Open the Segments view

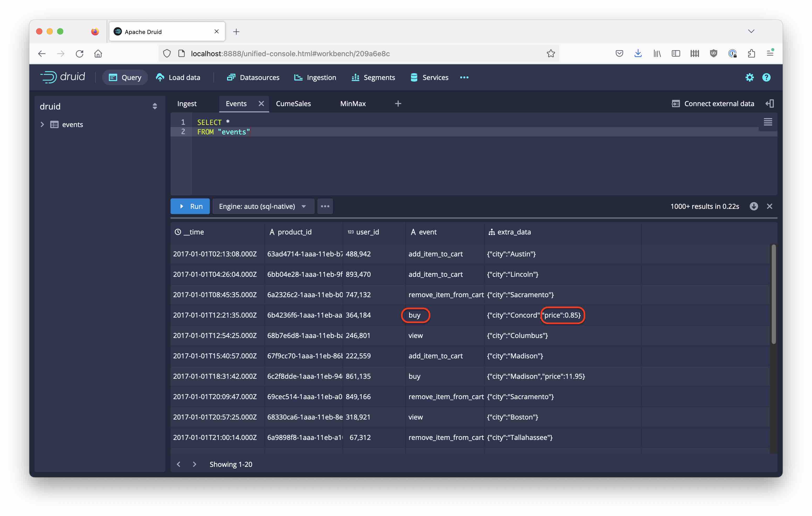pos(373,77)
